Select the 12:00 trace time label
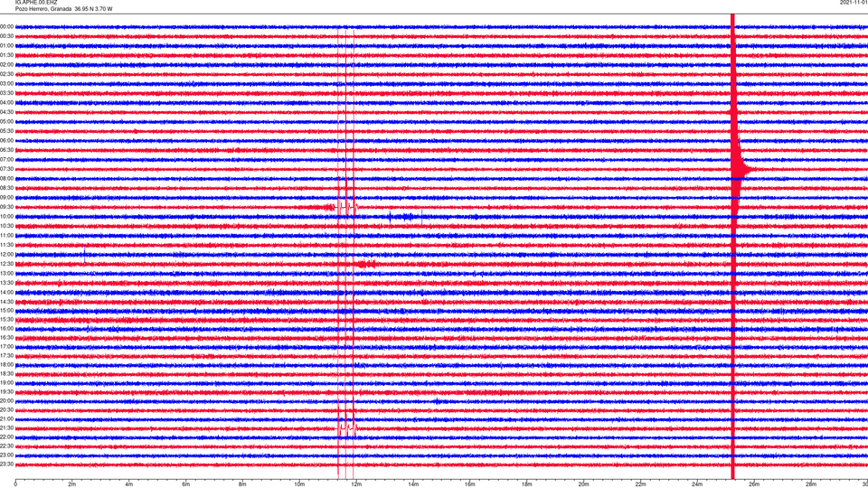 pos(7,255)
